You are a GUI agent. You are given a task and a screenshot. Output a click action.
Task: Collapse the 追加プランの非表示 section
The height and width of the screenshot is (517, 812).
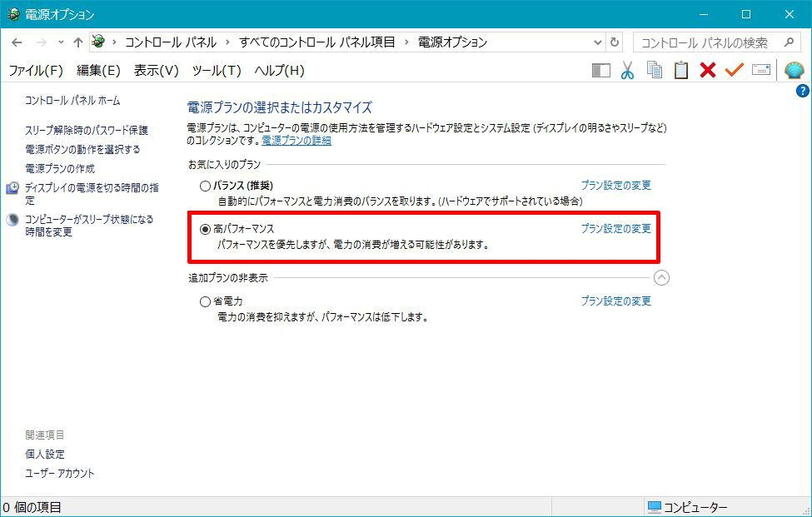point(661,278)
